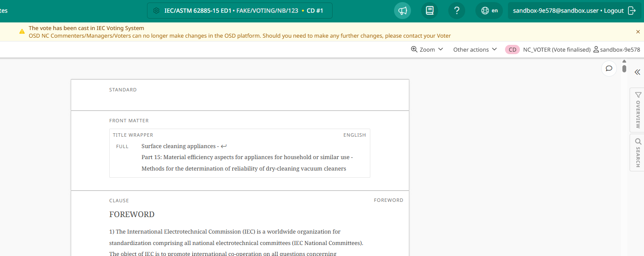Click 'The vote has been cast' banner heading
644x256 pixels.
[x=86, y=28]
